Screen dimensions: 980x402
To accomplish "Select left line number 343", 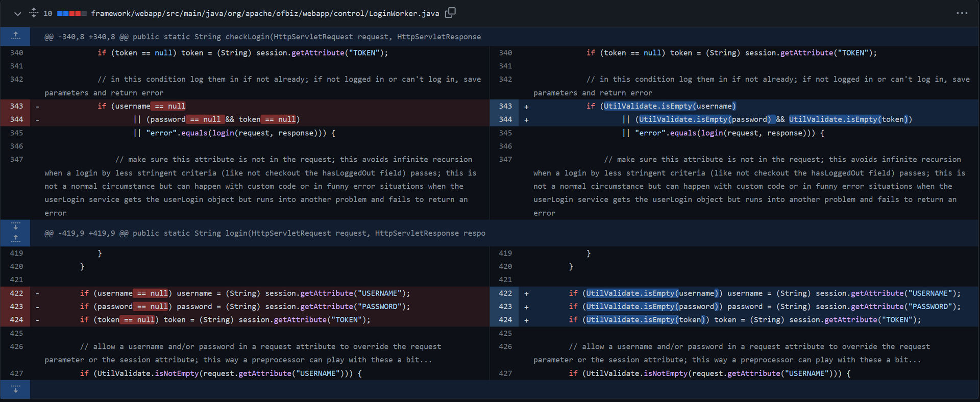I will point(16,106).
